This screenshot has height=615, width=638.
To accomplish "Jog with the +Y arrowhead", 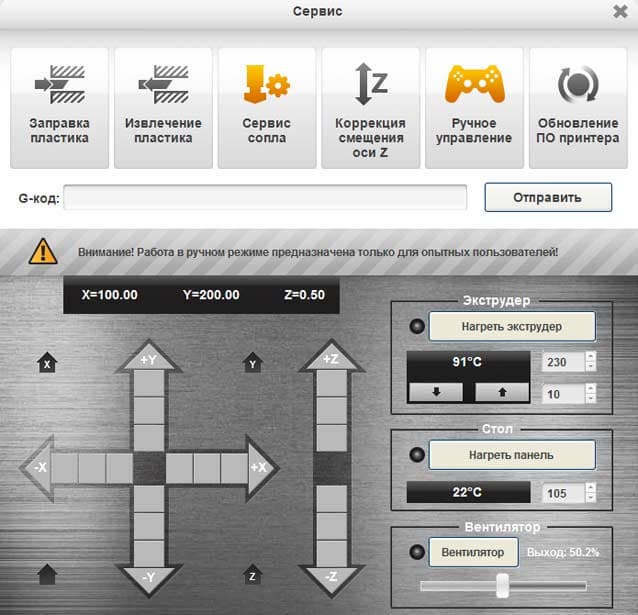I will point(149,357).
